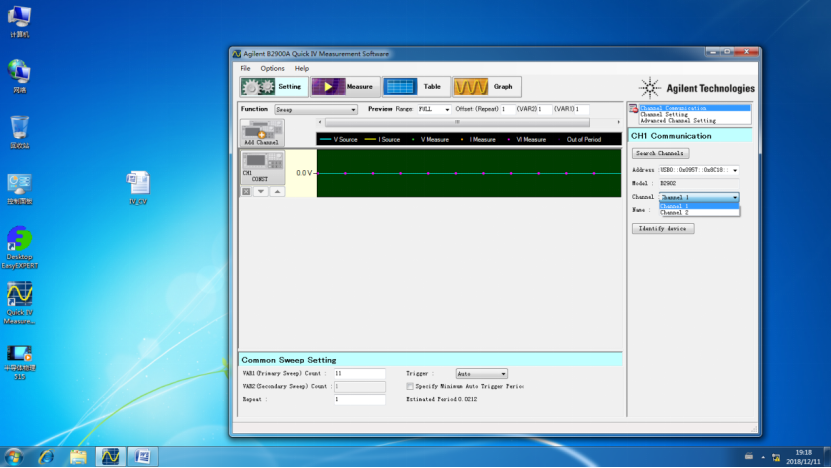Open the Help menu

point(302,68)
